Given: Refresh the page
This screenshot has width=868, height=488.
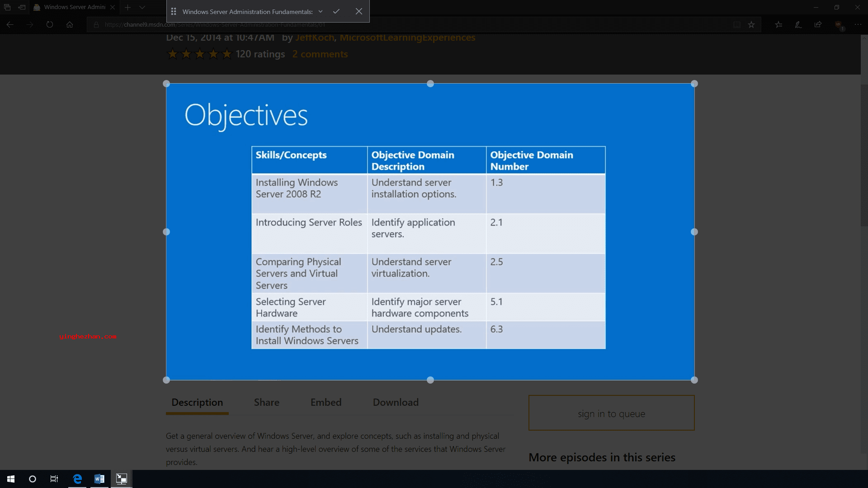Looking at the screenshot, I should (x=50, y=24).
